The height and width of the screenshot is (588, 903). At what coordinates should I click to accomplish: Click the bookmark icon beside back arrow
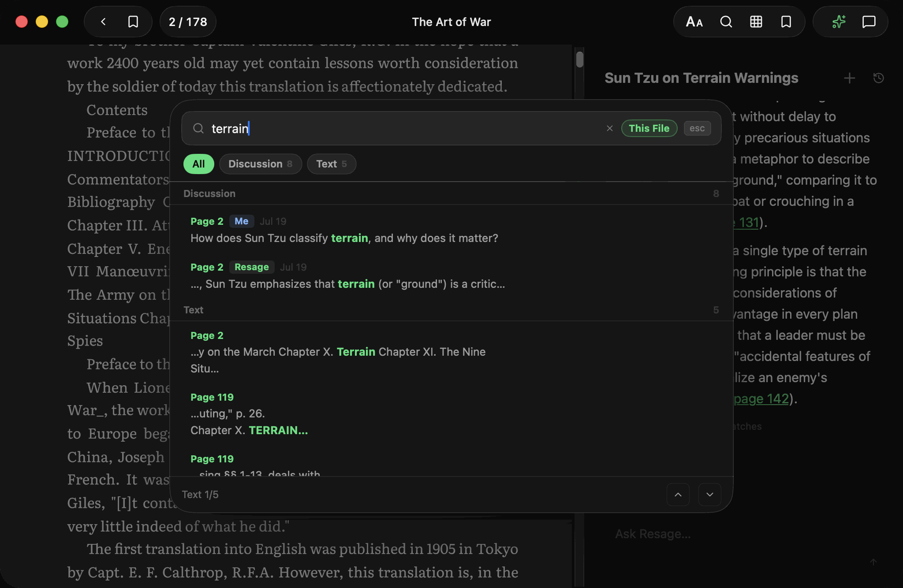click(x=133, y=22)
